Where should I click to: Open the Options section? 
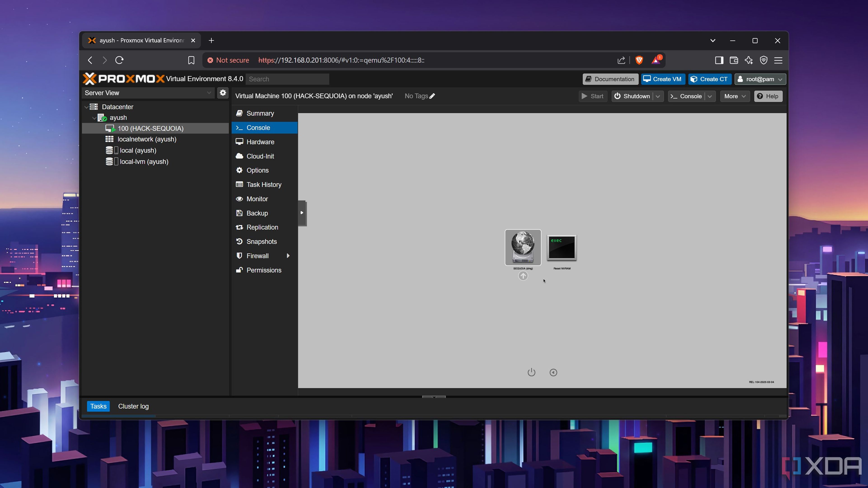264,170
